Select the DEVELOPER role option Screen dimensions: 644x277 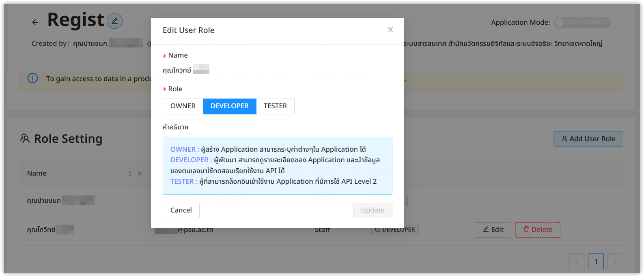pyautogui.click(x=229, y=106)
